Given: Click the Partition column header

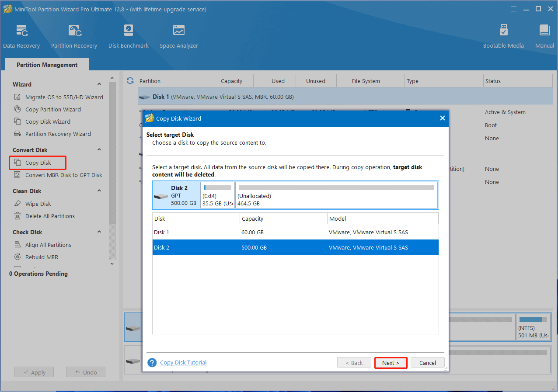Looking at the screenshot, I should coord(174,81).
